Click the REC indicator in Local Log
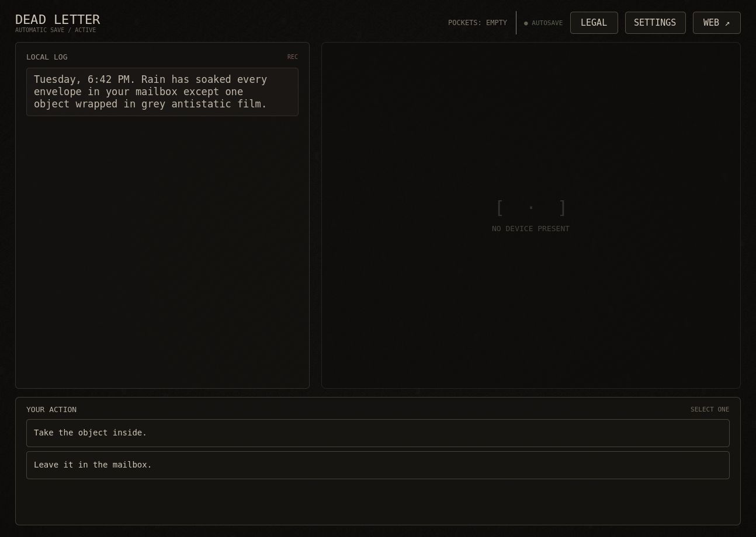 (x=292, y=57)
